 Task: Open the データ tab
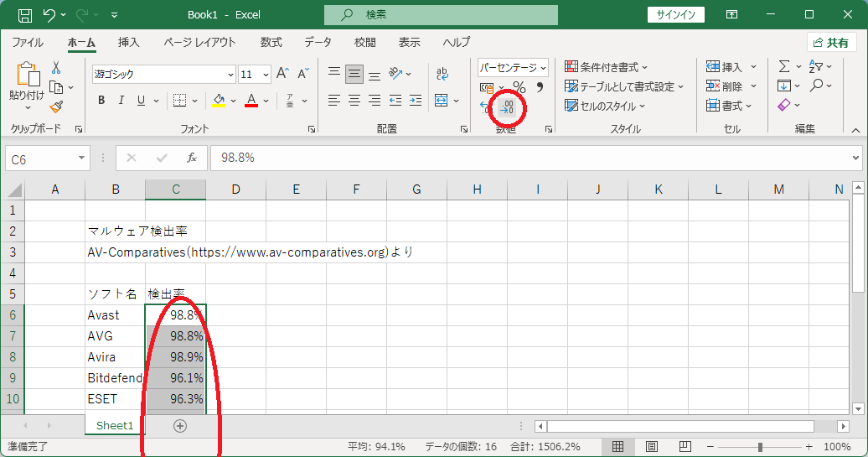318,43
